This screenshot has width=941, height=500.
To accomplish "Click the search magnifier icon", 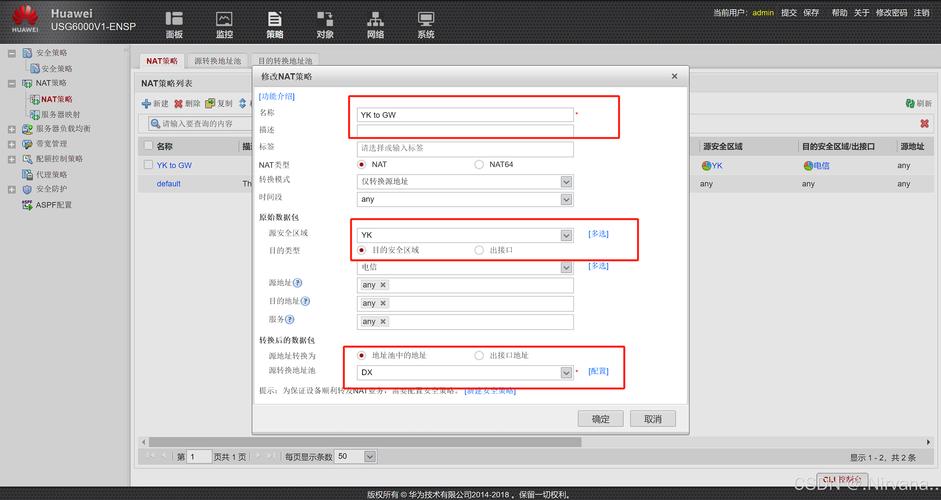I will (155, 123).
